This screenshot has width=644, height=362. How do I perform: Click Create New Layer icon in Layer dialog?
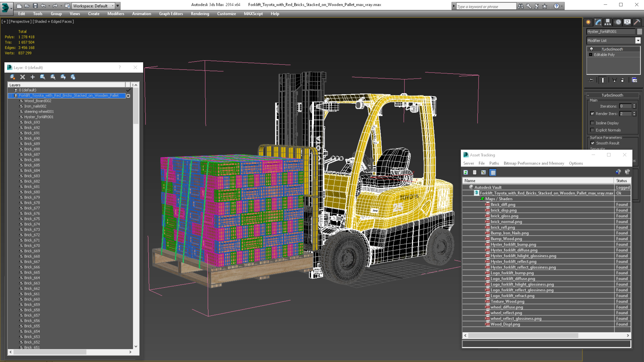(x=12, y=77)
